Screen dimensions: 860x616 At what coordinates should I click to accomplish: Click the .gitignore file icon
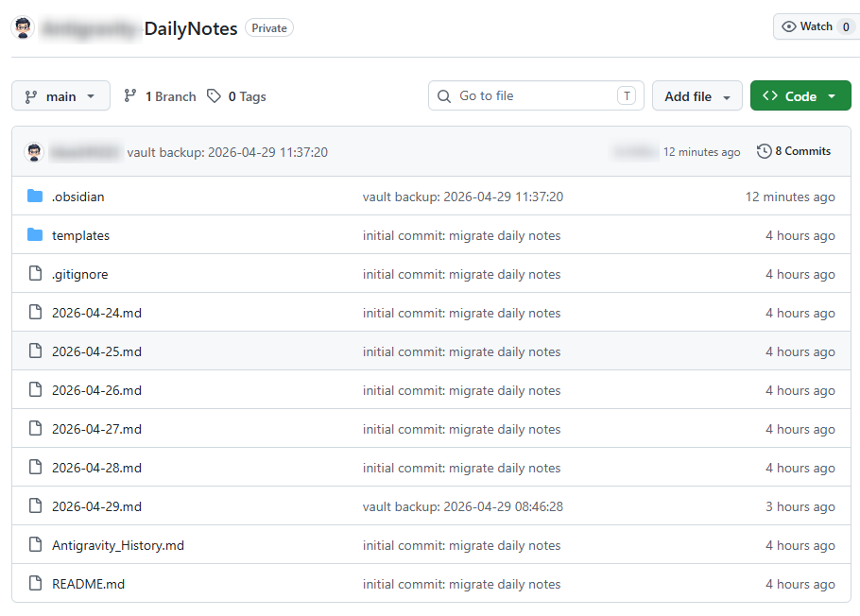35,274
